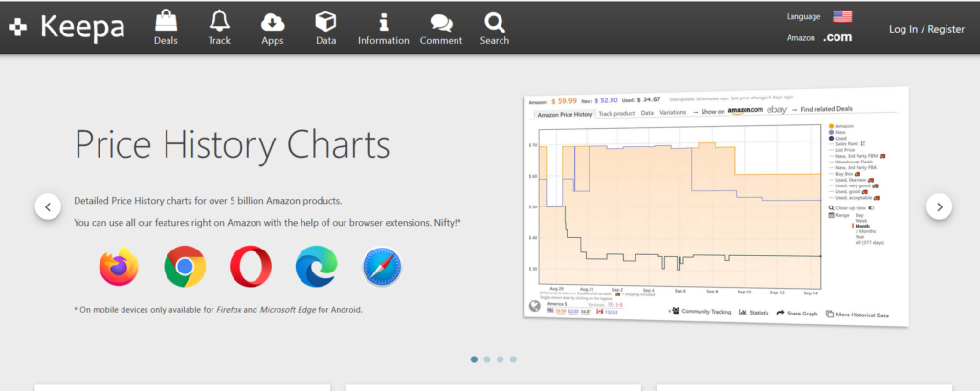Click the amazon.com Show on link
980x391 pixels.
click(745, 111)
